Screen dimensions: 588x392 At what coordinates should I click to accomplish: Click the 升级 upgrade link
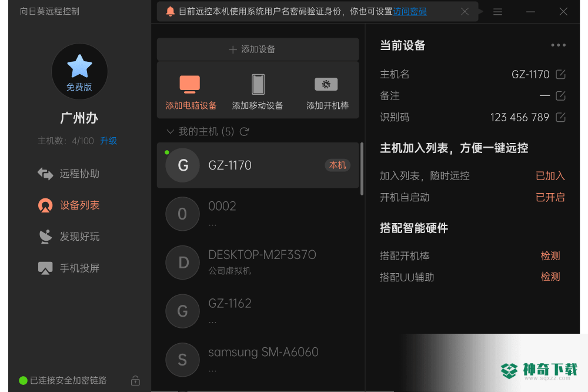[x=108, y=141]
